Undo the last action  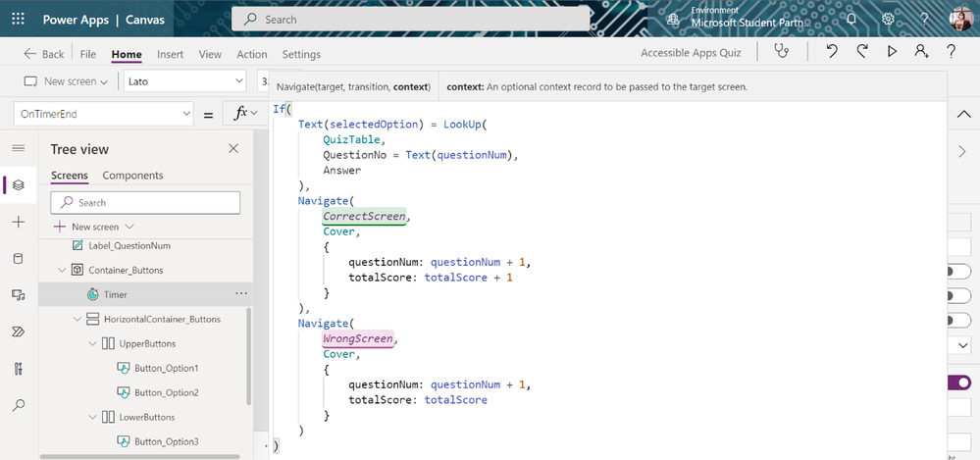[x=831, y=52]
